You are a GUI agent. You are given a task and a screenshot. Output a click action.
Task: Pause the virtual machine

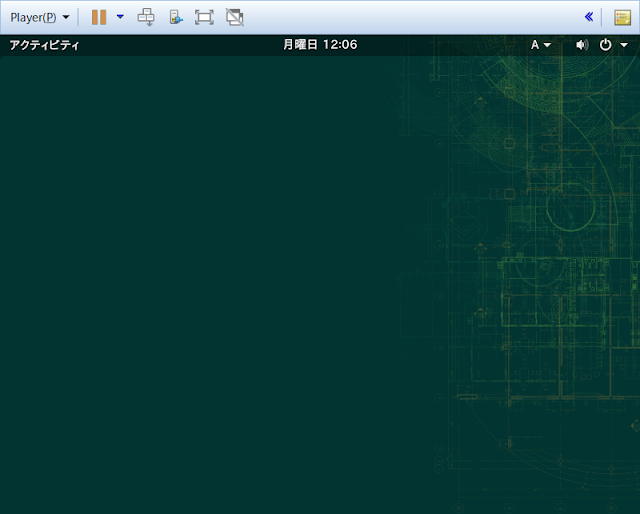[x=99, y=17]
